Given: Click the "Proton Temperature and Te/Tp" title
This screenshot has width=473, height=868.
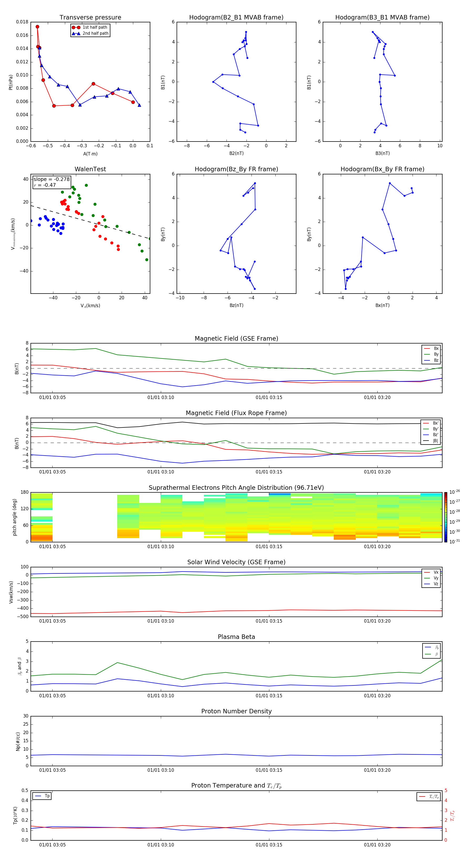Looking at the screenshot, I should (x=236, y=786).
